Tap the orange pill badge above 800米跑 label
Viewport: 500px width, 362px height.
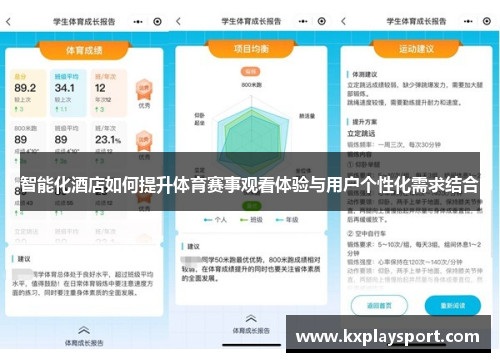coord(251,72)
